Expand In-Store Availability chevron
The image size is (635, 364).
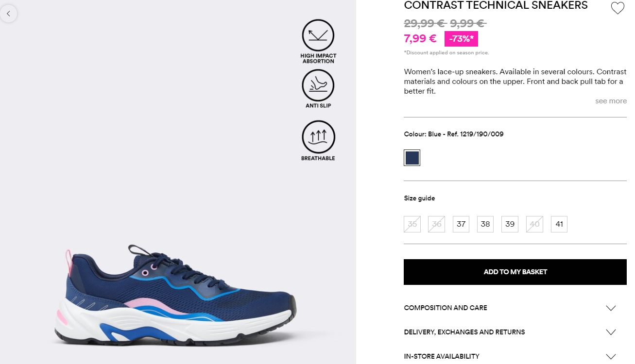[611, 357]
